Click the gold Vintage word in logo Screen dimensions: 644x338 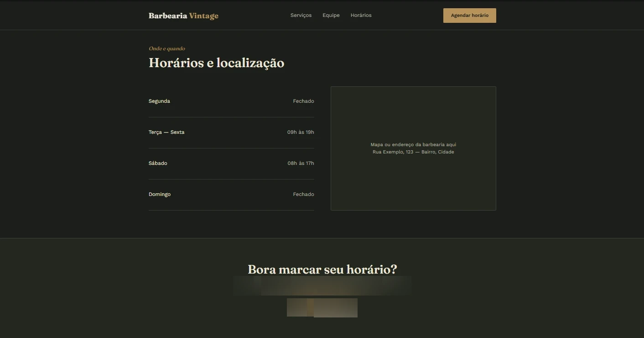(x=204, y=16)
